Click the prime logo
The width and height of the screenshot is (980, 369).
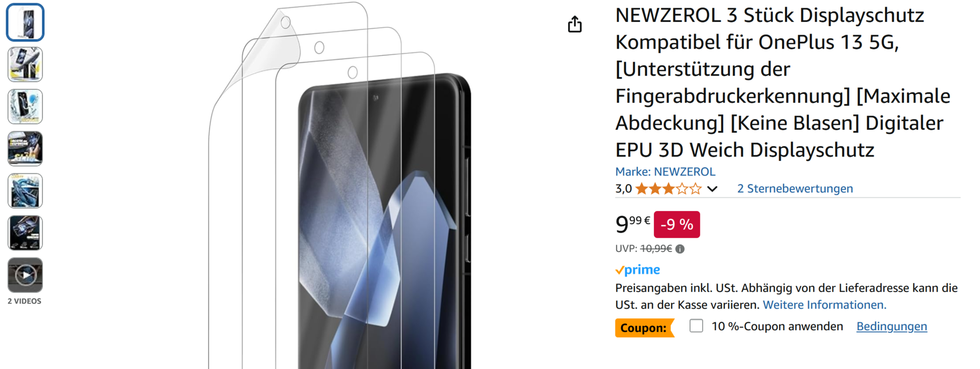point(638,270)
